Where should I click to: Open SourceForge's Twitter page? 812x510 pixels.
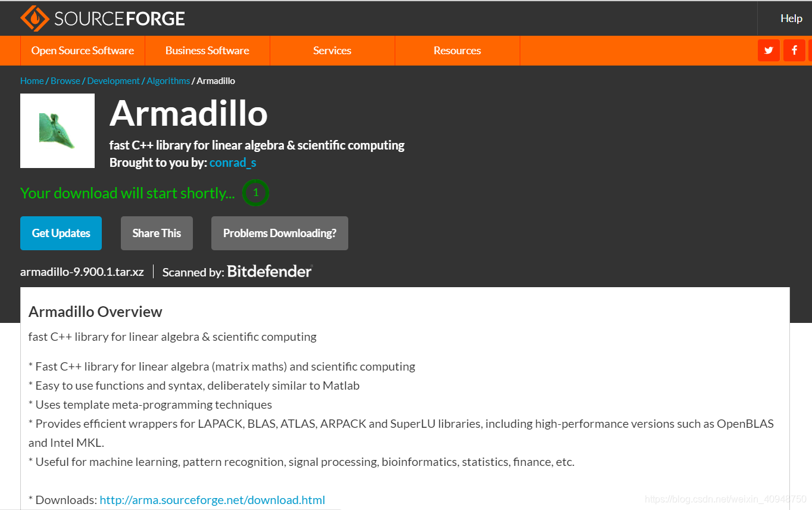768,50
